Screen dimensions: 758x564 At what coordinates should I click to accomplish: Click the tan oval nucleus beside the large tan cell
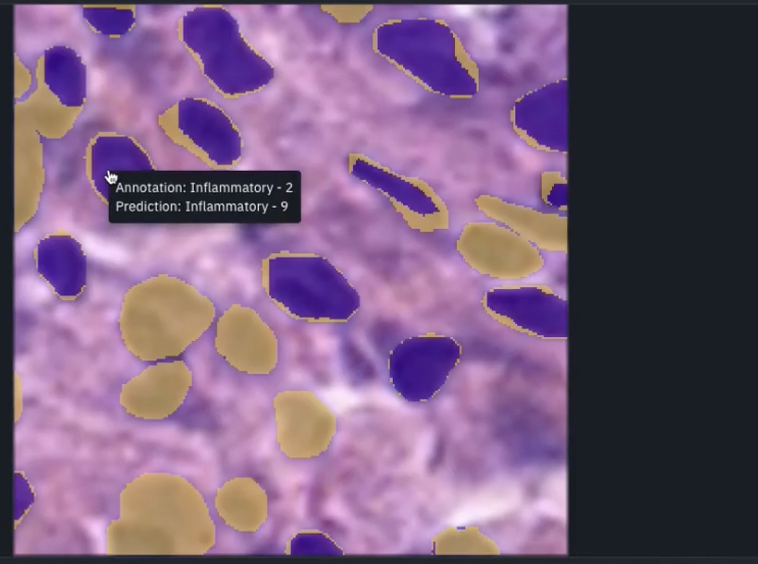tap(246, 339)
